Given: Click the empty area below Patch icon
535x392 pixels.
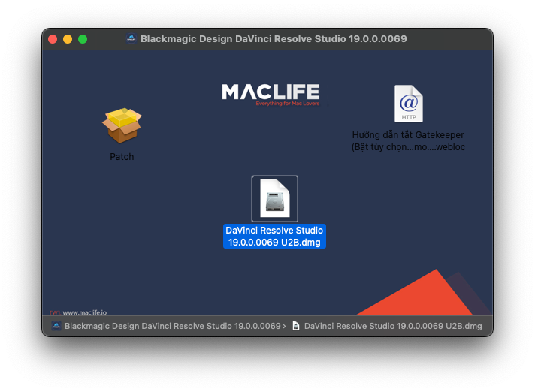Looking at the screenshot, I should coord(122,225).
